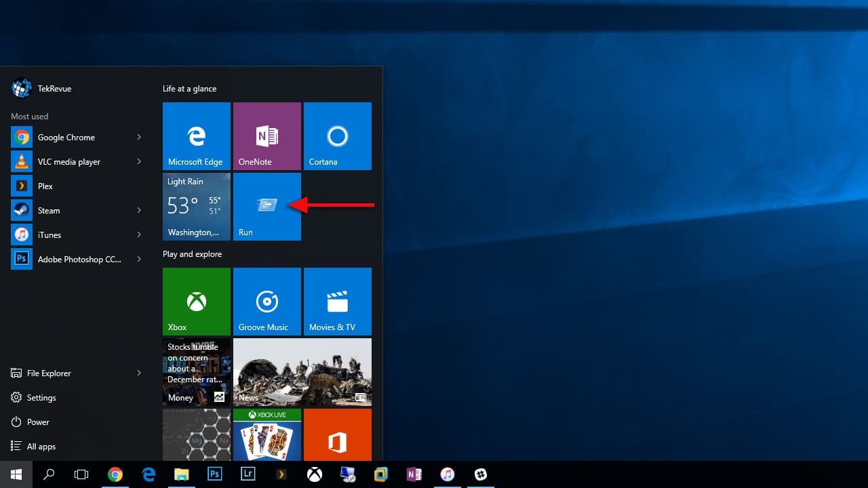Viewport: 868px width, 488px height.
Task: Click the Power button
Action: point(37,422)
